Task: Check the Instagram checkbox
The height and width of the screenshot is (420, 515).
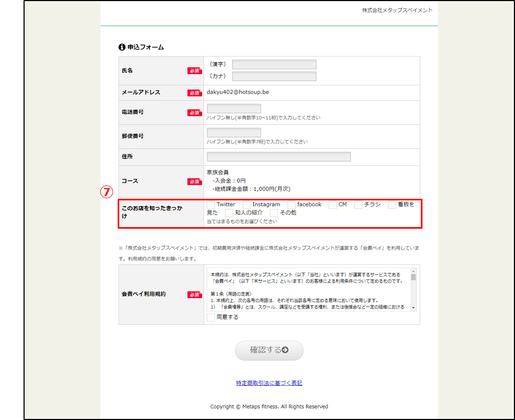Action: point(247,205)
